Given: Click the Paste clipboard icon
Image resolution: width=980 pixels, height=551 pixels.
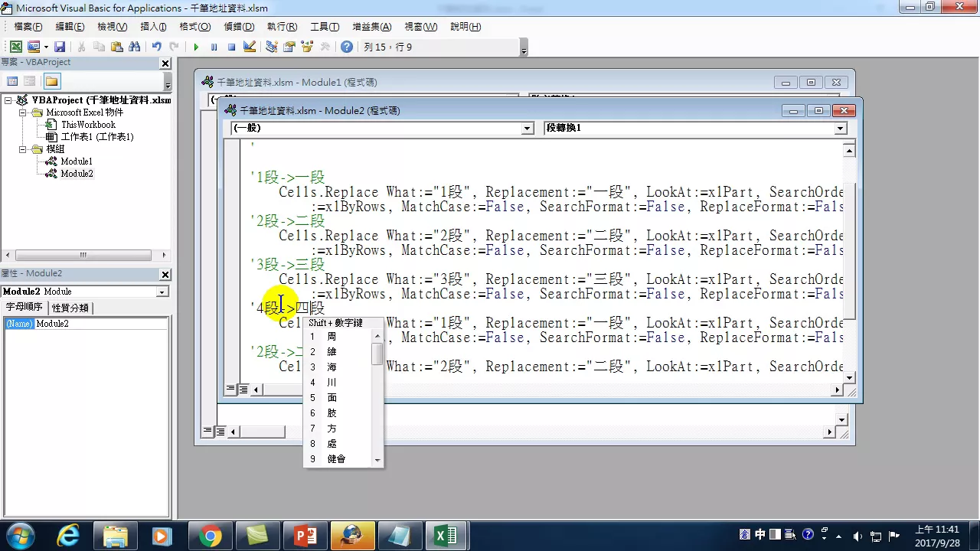Looking at the screenshot, I should pyautogui.click(x=117, y=47).
